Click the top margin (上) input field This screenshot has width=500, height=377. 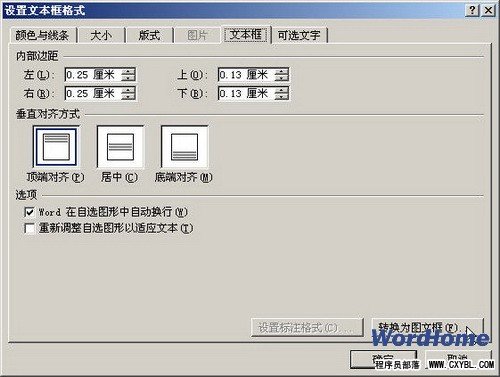point(246,75)
